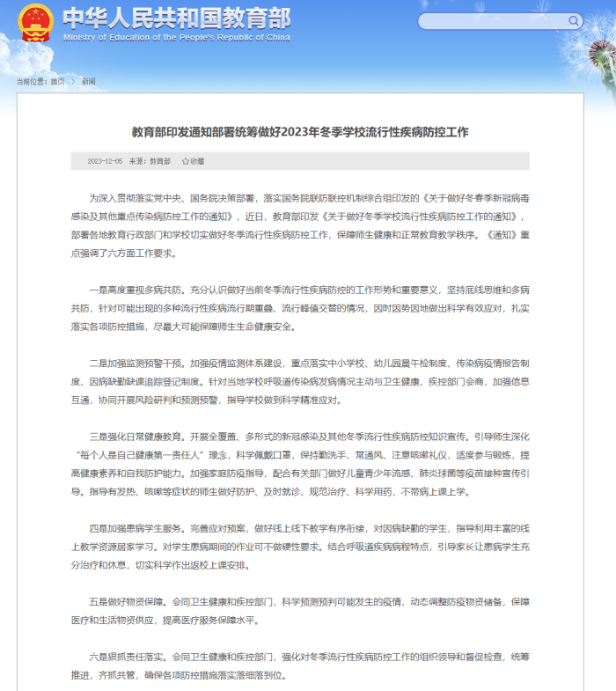Click paragraph starting 为深入贯彻落实党中央
The height and width of the screenshot is (691, 616).
300,225
